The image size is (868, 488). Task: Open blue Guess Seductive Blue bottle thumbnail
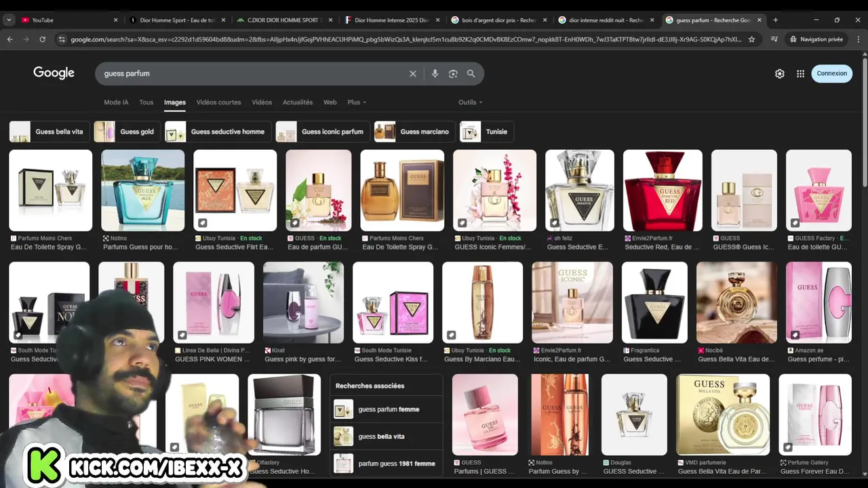[142, 190]
